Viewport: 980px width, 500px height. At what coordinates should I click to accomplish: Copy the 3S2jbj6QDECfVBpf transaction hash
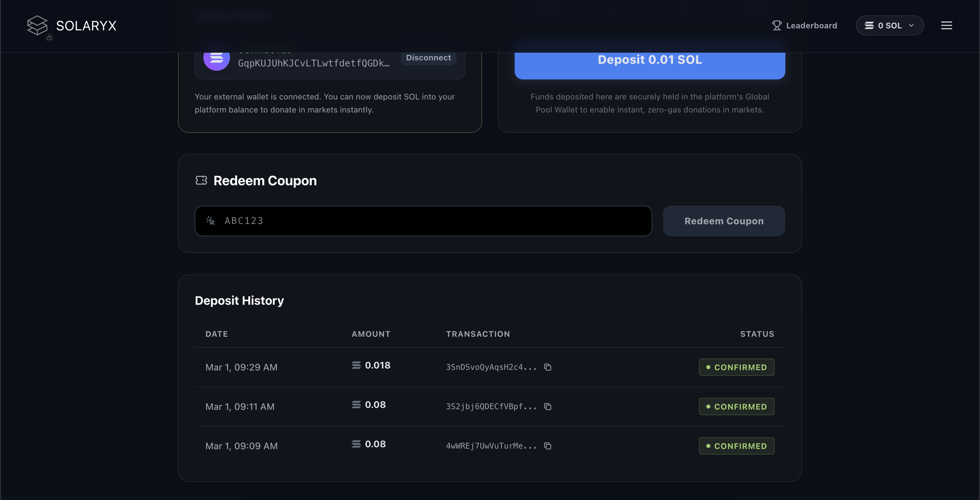547,406
